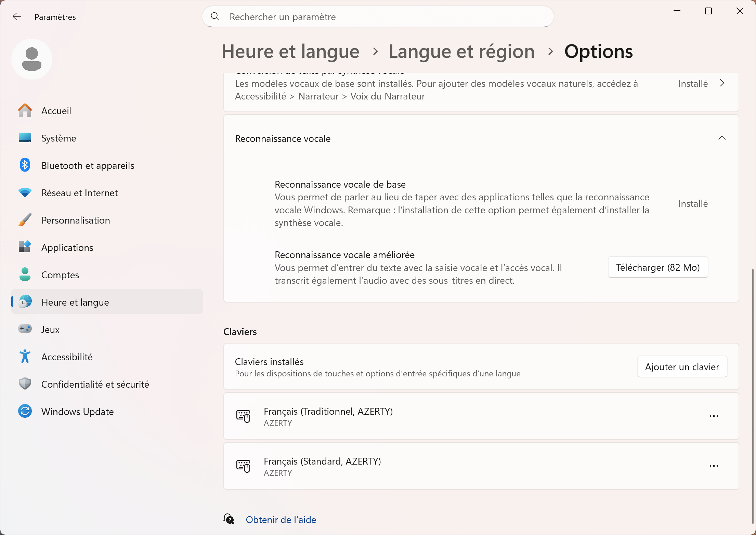Open the Obtenir de l'aide link

(281, 520)
